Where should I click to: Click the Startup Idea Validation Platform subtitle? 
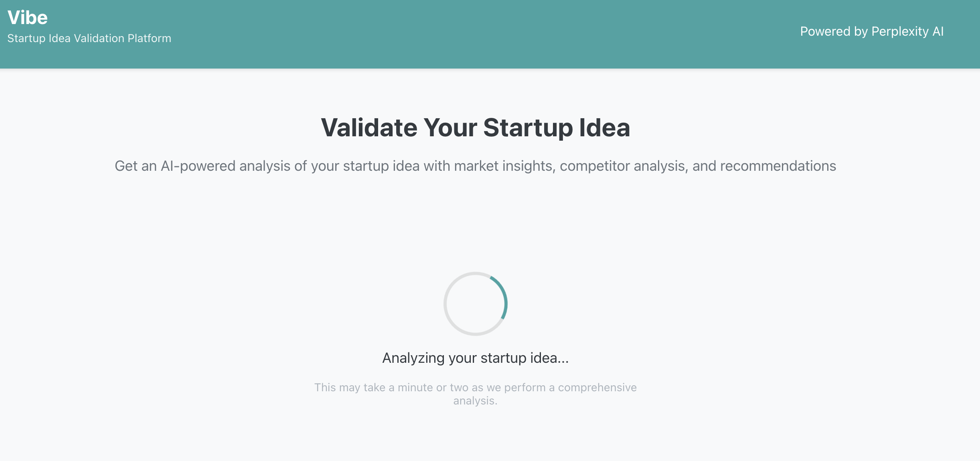point(89,38)
